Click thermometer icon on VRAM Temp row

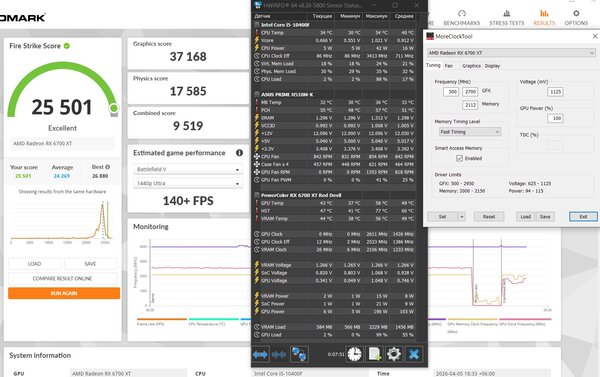pyautogui.click(x=257, y=219)
